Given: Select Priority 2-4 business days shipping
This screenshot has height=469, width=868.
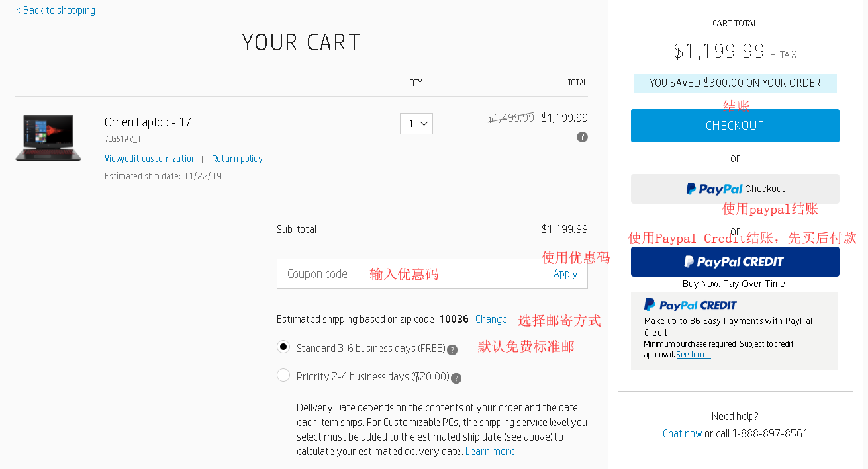Looking at the screenshot, I should (283, 375).
